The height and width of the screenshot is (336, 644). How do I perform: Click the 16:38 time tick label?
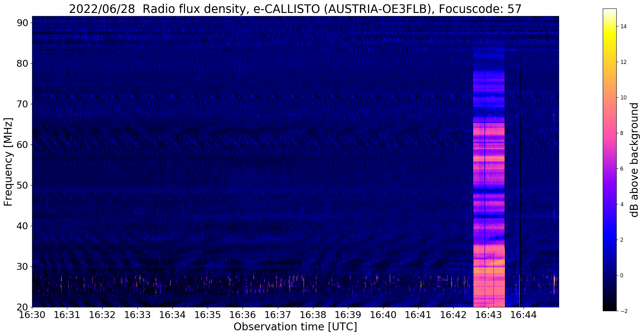tap(313, 315)
